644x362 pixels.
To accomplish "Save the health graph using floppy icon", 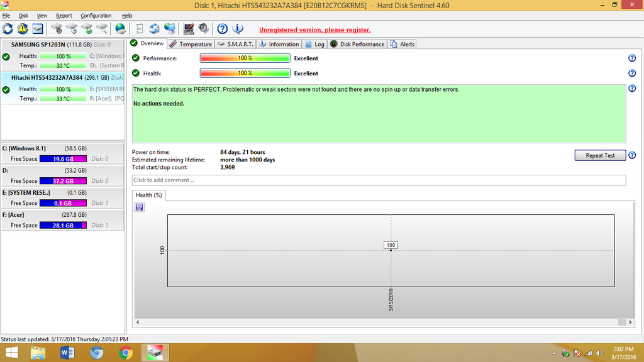I will [139, 207].
